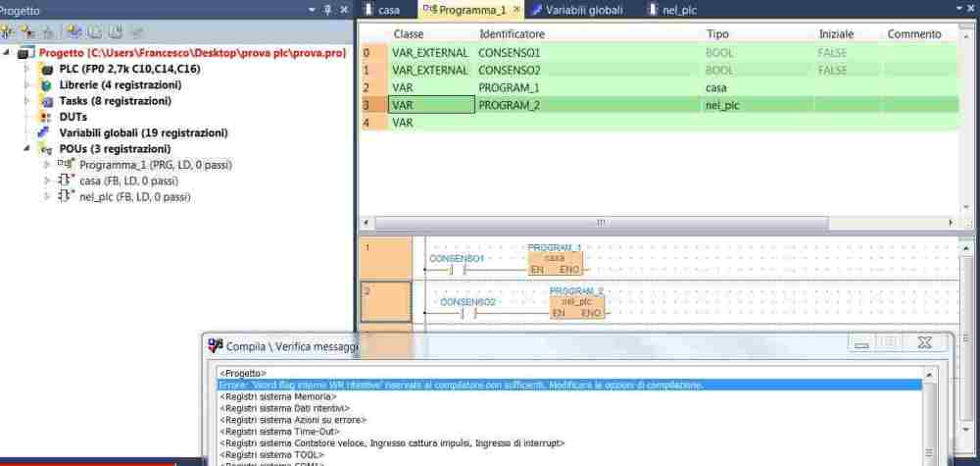Expand the Librerie tree node
The height and width of the screenshot is (466, 980).
click(x=26, y=85)
